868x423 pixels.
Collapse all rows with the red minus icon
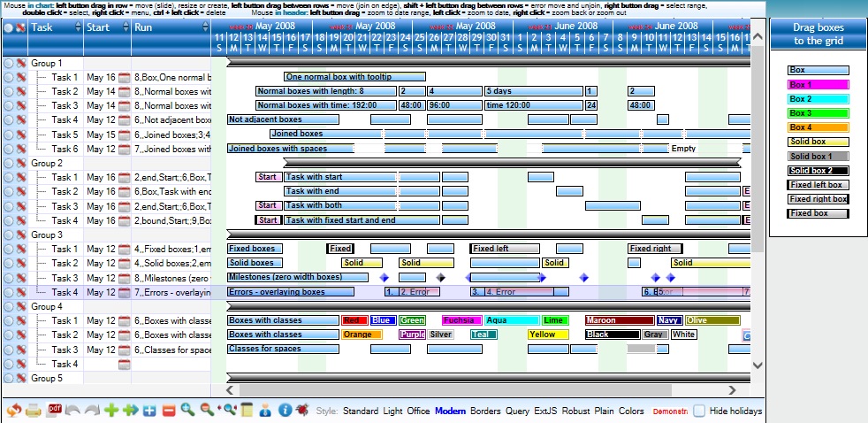(x=169, y=411)
